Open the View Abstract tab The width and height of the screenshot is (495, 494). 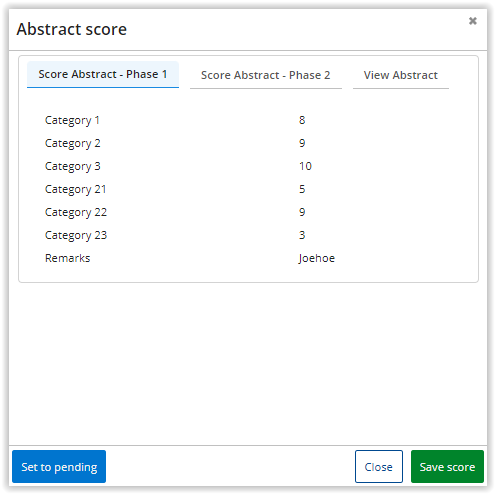click(401, 75)
